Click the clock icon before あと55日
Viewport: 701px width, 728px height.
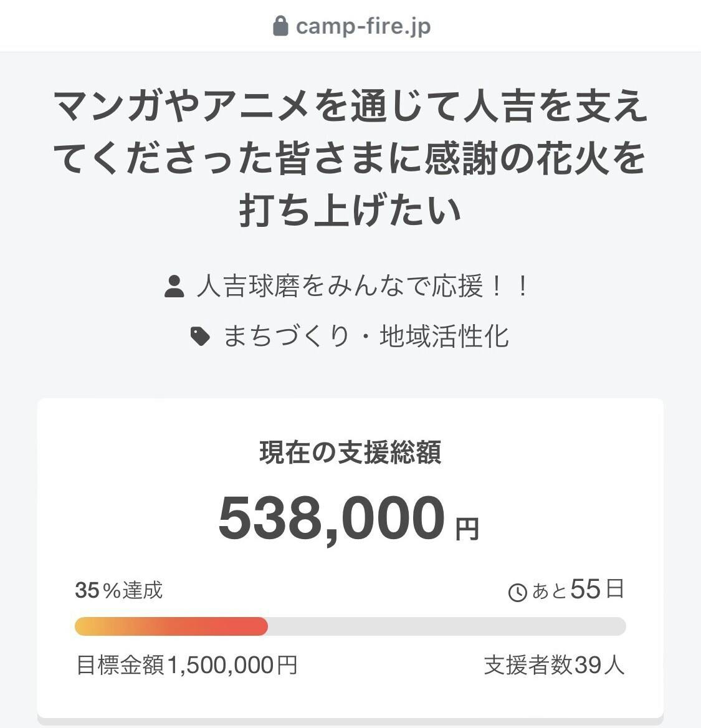tap(518, 592)
